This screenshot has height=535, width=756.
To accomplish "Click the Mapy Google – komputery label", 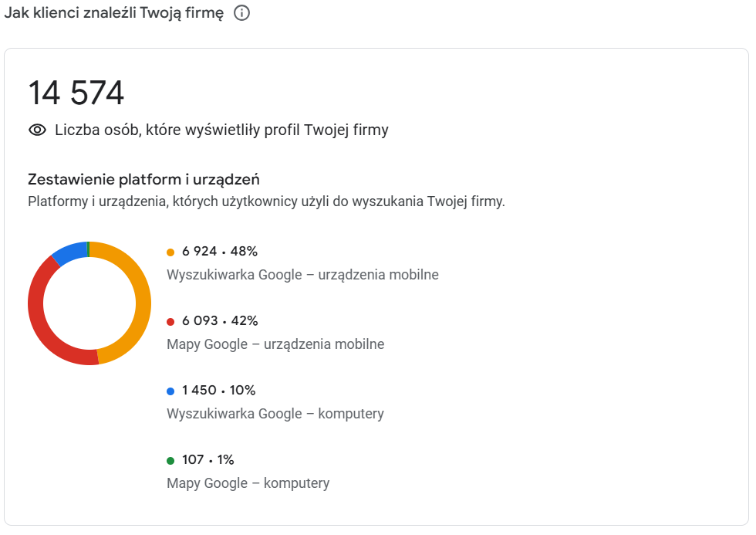I will pyautogui.click(x=247, y=483).
